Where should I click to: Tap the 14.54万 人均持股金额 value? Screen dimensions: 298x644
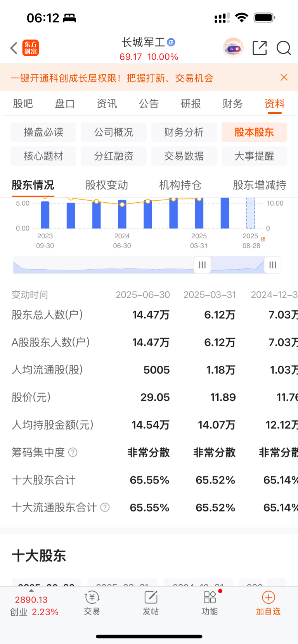[x=151, y=425]
